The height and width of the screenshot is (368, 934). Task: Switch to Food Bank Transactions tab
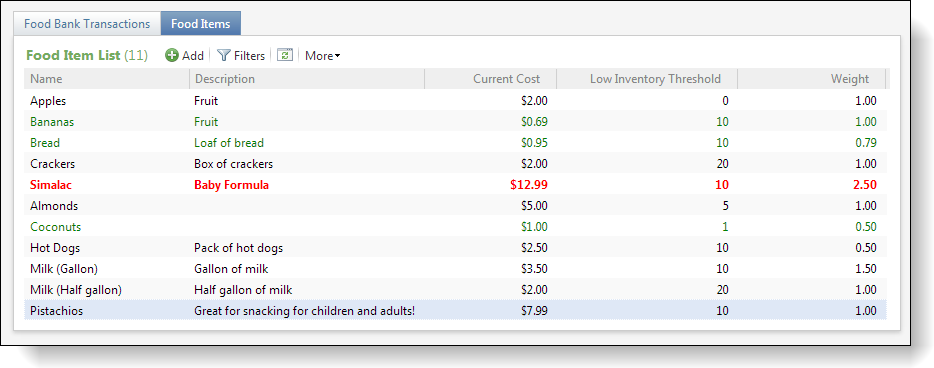87,24
